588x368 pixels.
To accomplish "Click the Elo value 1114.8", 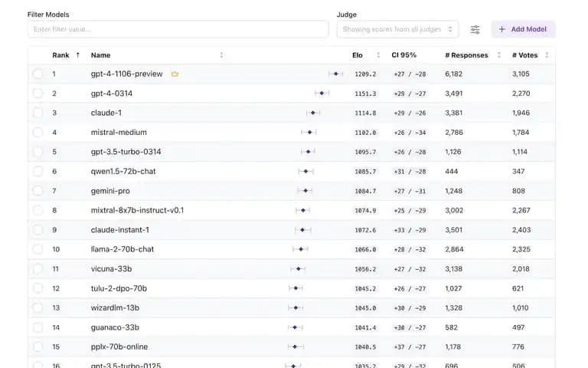I will coord(365,113).
